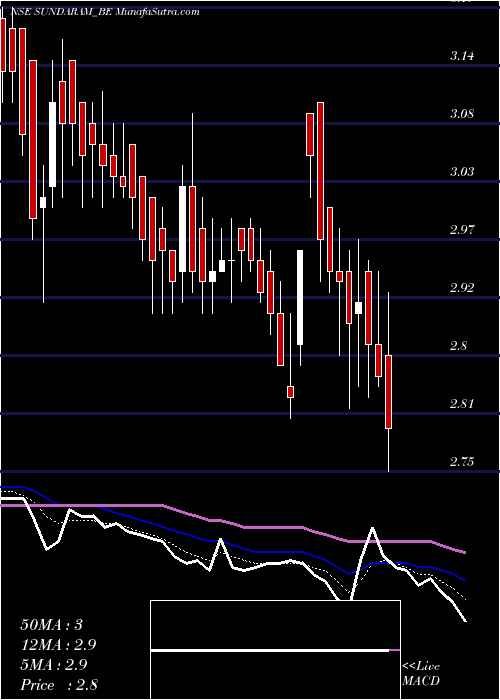Select the 3.14 price axis label
Viewport: 500px width, 700px height.
pyautogui.click(x=462, y=56)
